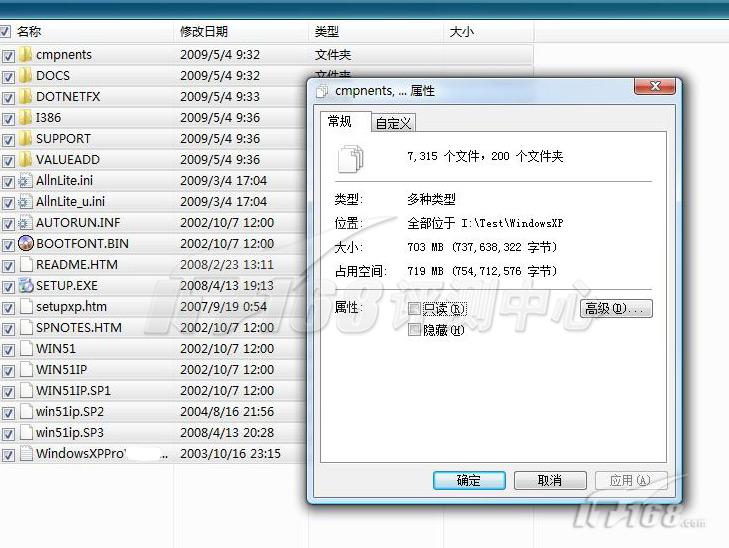Select the DOTNETFX folder icon

[x=26, y=97]
